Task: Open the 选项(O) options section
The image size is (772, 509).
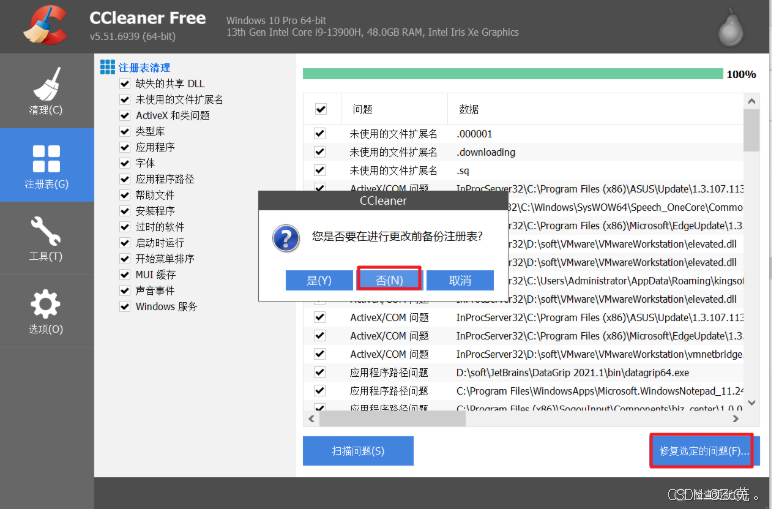Action: click(46, 311)
